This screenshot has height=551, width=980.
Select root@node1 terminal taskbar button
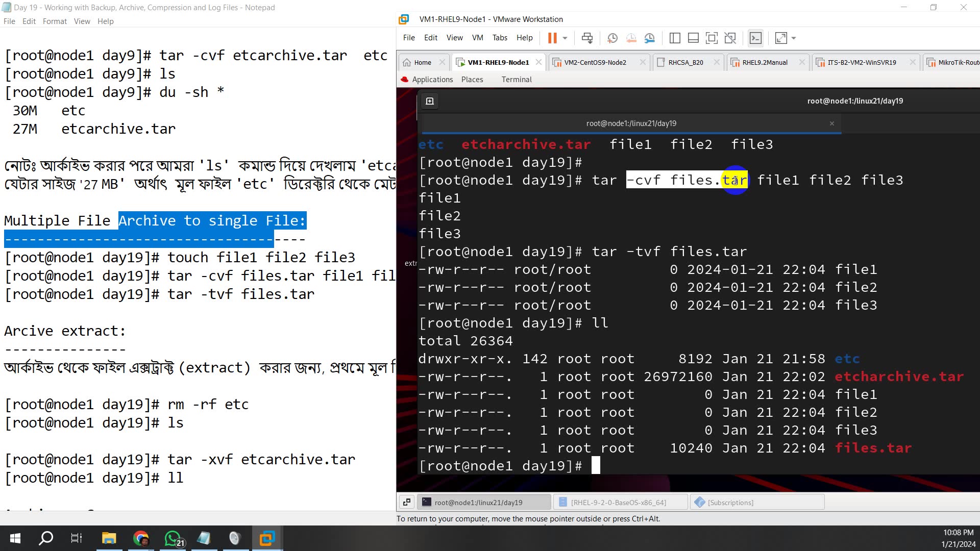click(484, 502)
